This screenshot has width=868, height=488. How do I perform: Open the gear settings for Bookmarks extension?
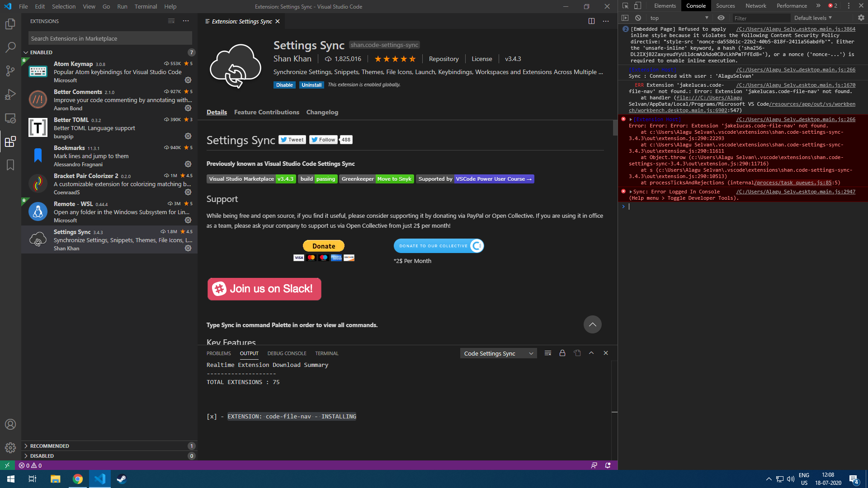click(188, 164)
